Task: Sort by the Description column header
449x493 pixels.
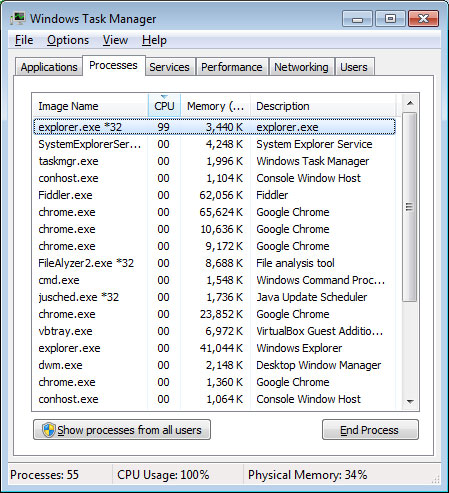Action: coord(323,106)
